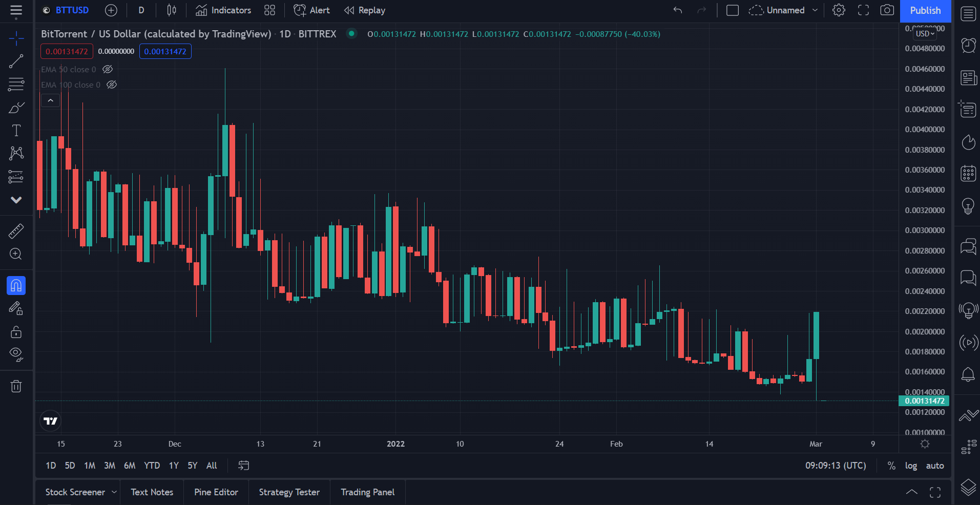Viewport: 980px width, 505px height.
Task: Open the public chats panel
Action: pos(968,246)
